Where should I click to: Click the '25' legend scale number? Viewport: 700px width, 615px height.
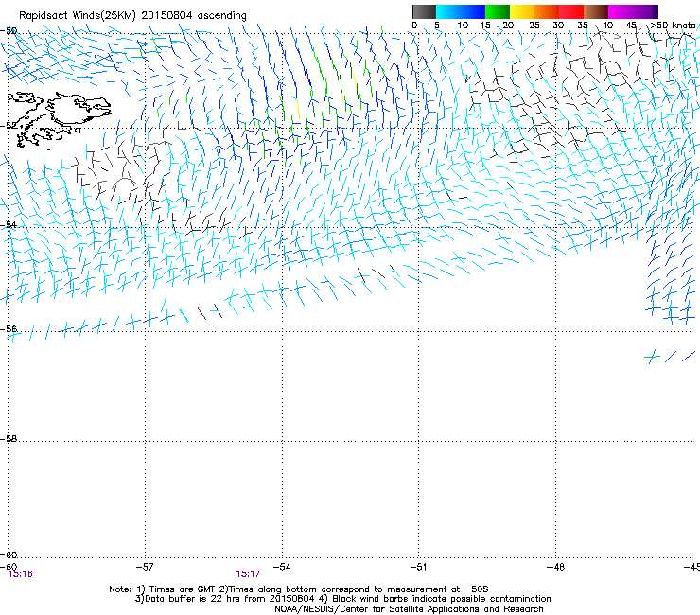[534, 26]
